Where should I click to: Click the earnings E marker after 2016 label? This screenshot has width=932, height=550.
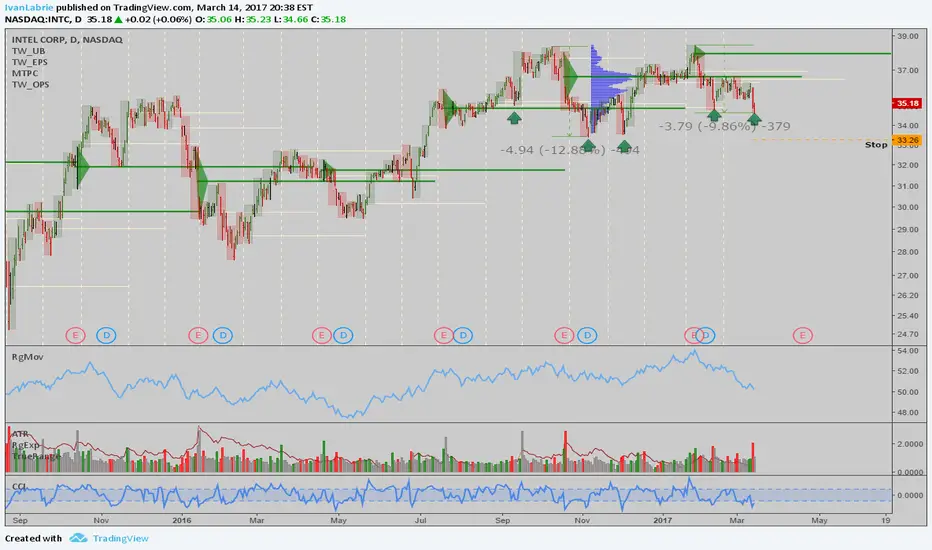pos(198,335)
